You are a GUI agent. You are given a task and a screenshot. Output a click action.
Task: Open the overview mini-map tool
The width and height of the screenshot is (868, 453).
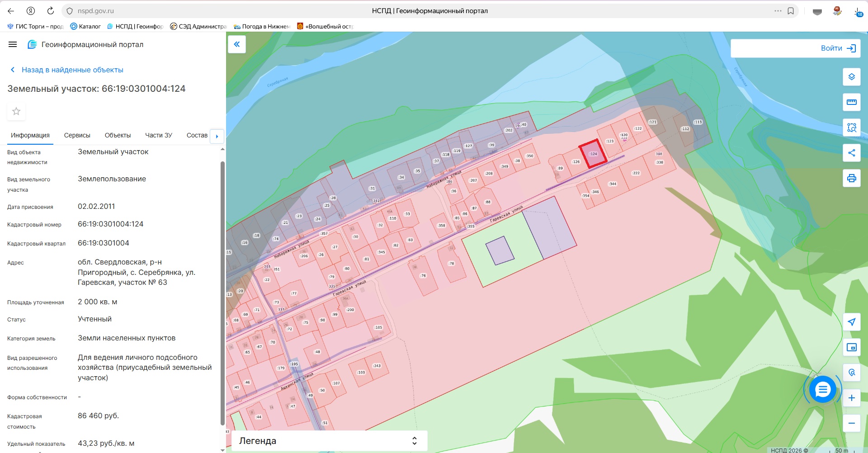[852, 347]
